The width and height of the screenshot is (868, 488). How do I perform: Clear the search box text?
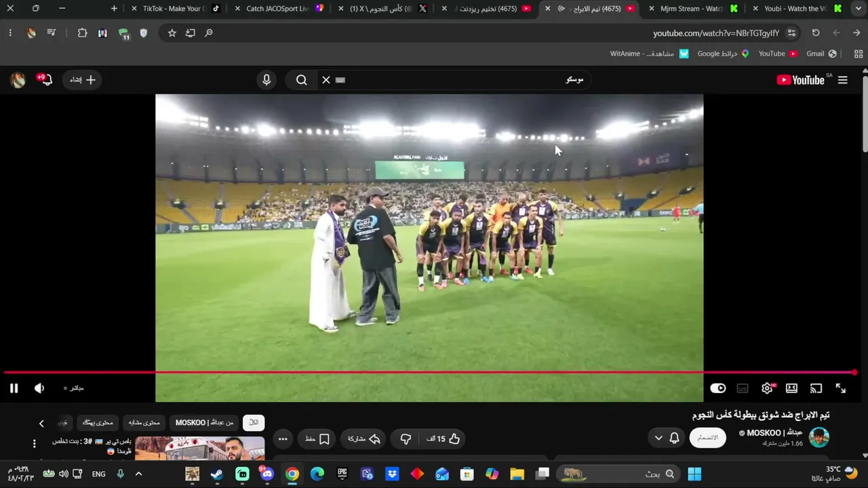tap(326, 80)
